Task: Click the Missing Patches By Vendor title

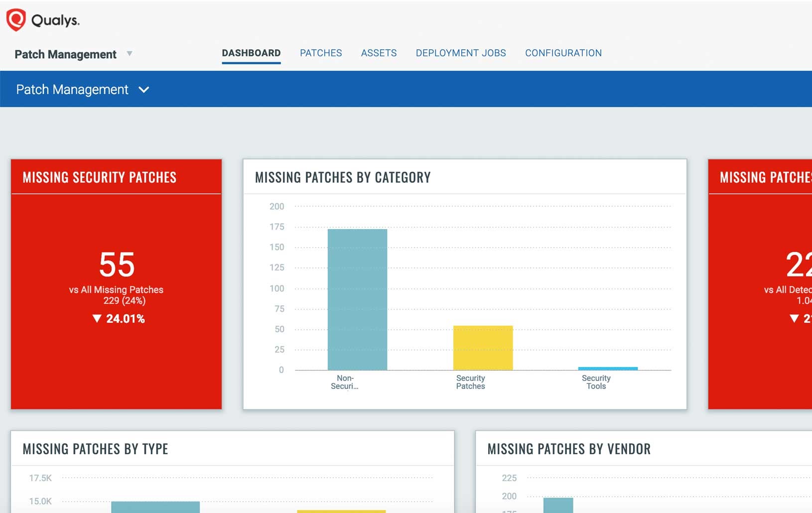Action: pos(569,449)
